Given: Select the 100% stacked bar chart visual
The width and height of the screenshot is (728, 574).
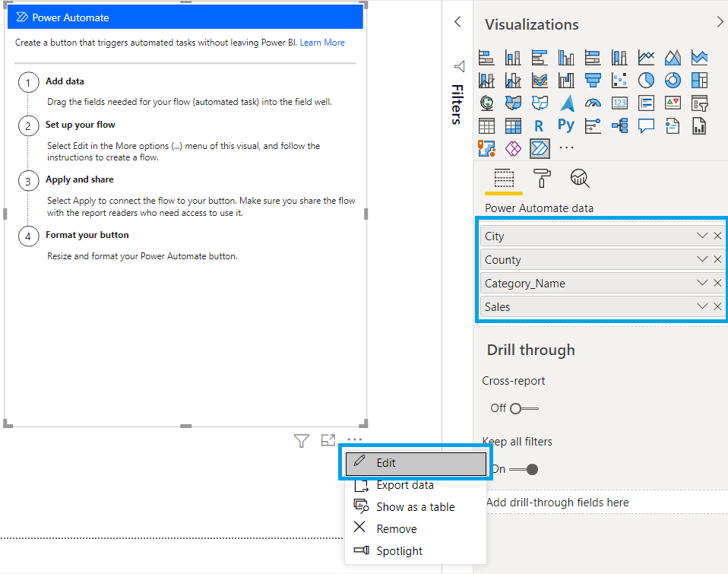Looking at the screenshot, I should point(593,58).
